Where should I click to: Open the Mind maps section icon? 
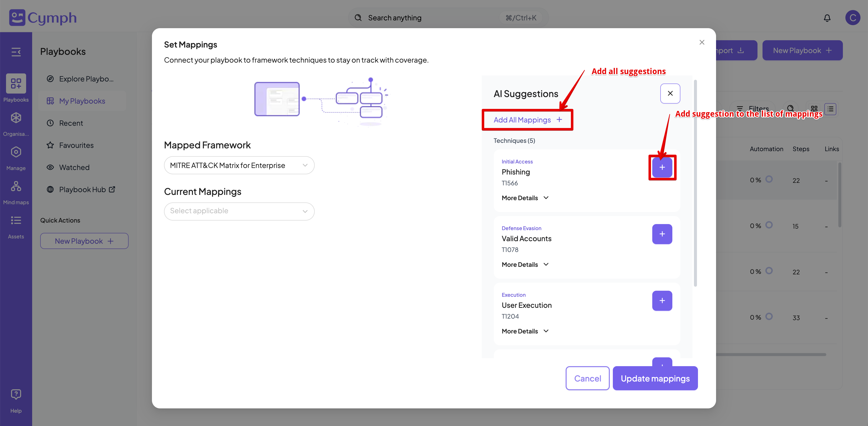pyautogui.click(x=16, y=187)
